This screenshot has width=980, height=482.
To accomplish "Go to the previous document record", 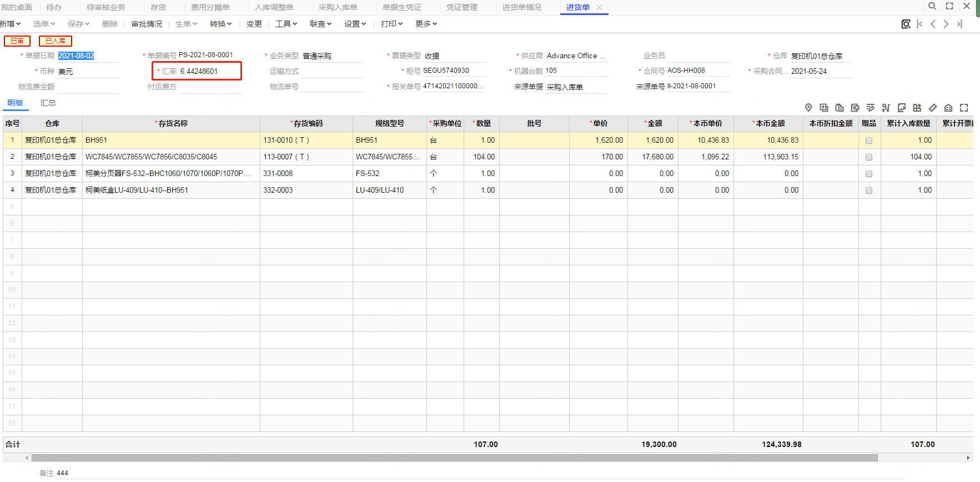I will 933,24.
